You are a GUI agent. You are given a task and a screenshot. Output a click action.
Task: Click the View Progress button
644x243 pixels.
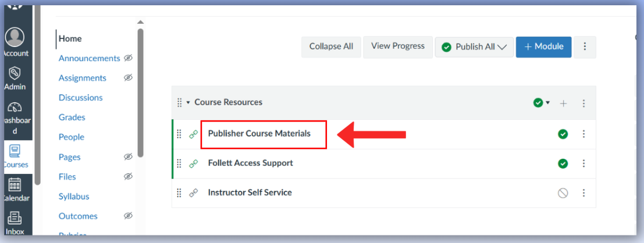click(x=397, y=47)
